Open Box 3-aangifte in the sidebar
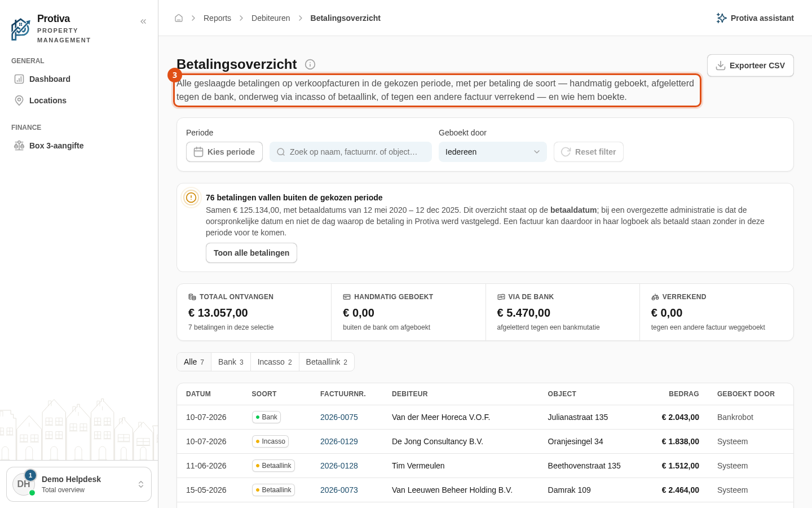The height and width of the screenshot is (508, 812). pos(79,146)
